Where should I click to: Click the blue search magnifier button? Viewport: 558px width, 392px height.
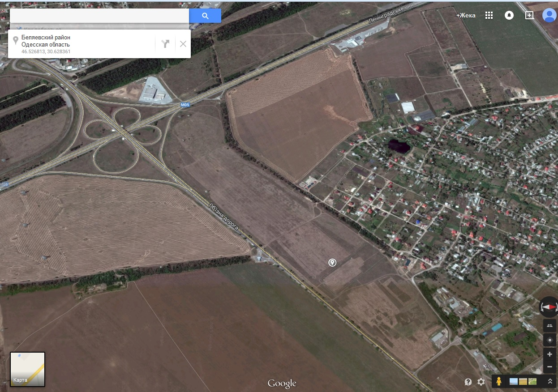[x=205, y=16]
